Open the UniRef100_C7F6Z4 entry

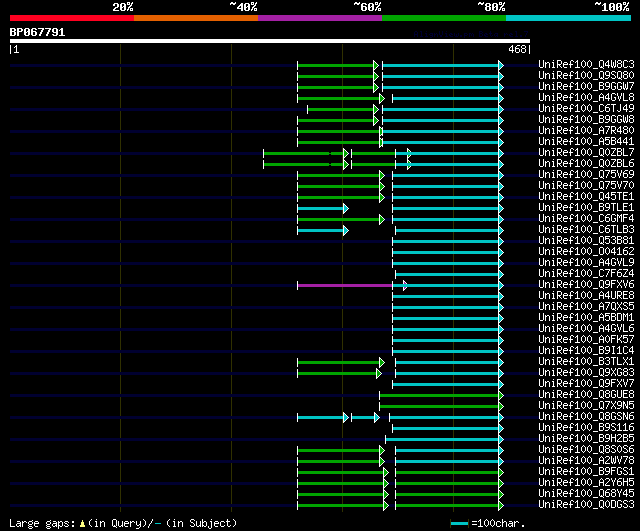pyautogui.click(x=586, y=274)
